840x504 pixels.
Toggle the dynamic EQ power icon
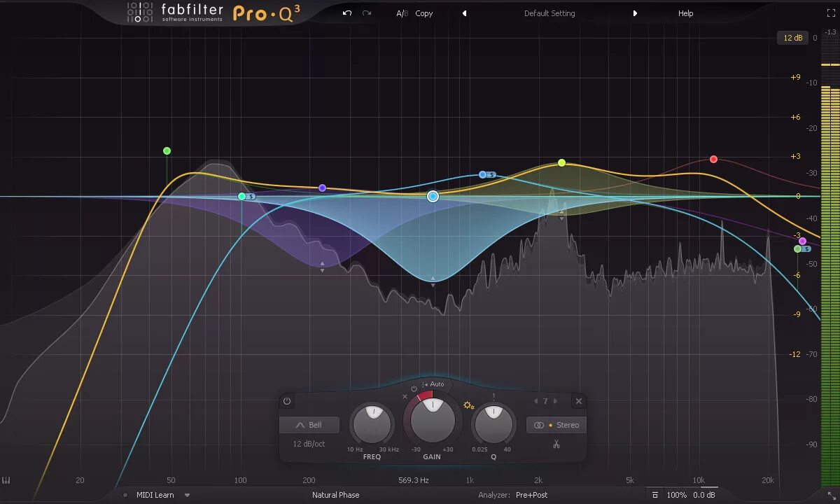[414, 388]
